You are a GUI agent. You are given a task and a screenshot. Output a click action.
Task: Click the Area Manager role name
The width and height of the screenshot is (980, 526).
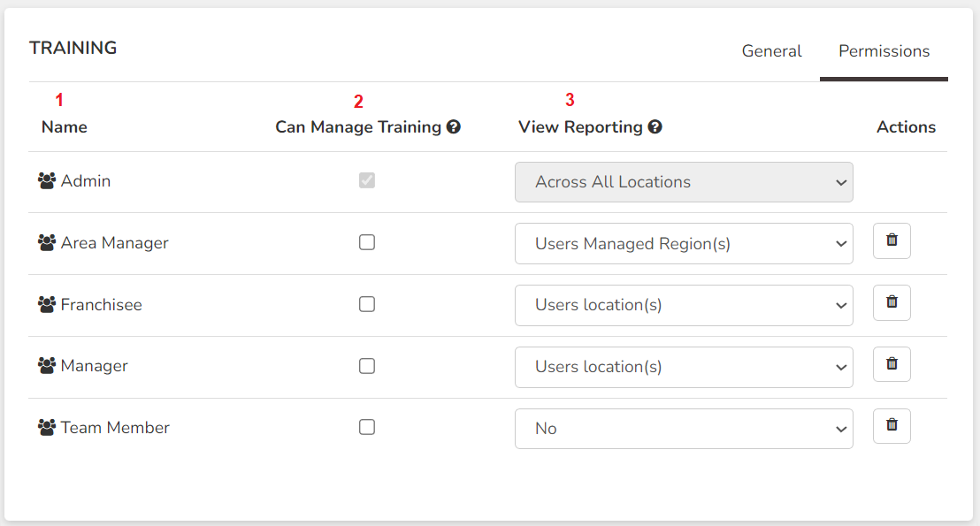pos(114,243)
